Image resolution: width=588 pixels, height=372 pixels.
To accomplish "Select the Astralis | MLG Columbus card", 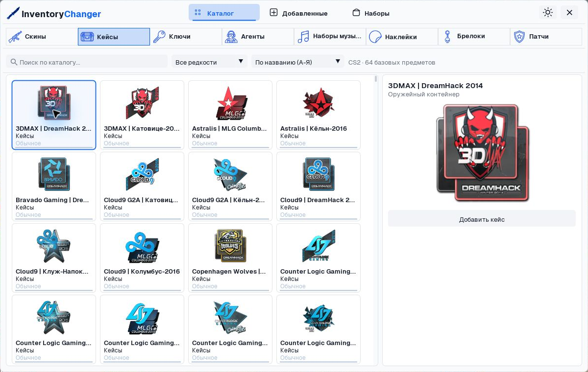I will (x=230, y=115).
